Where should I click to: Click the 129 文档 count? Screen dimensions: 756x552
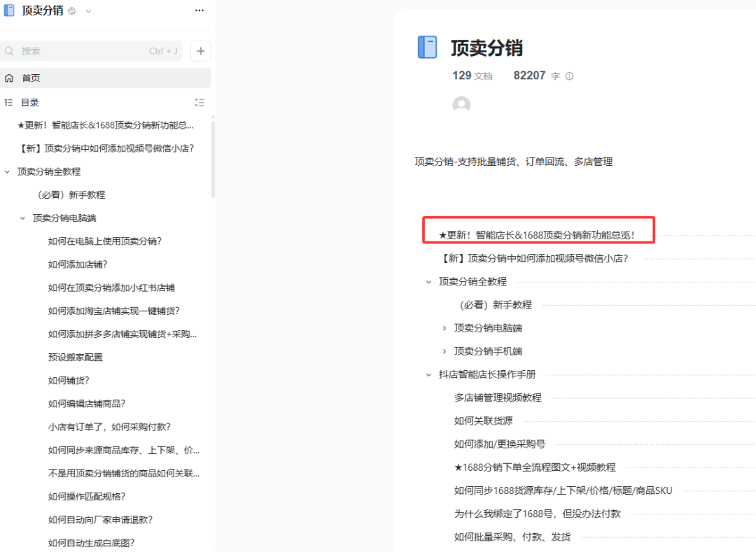472,76
